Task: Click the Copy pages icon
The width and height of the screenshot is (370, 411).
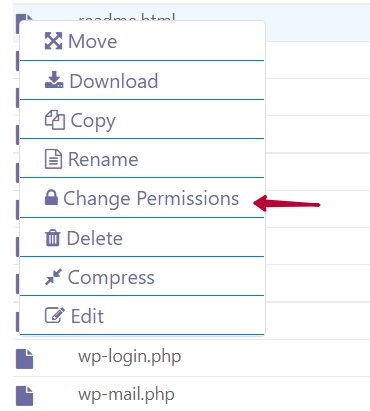Action: coord(55,120)
